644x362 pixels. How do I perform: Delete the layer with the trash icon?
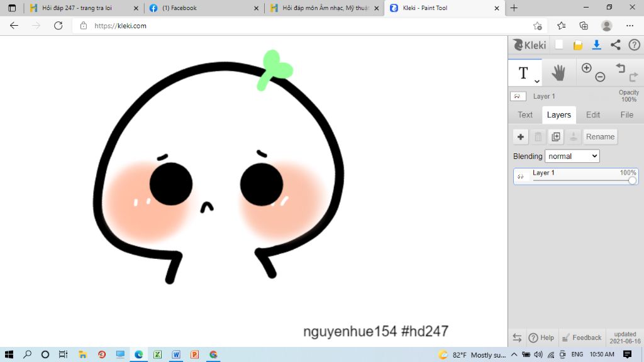(538, 136)
